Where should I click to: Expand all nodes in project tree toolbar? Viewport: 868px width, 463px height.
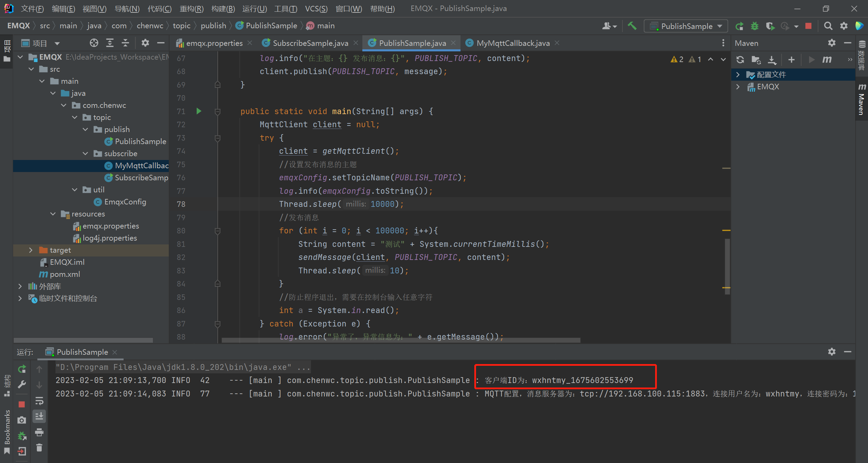110,43
